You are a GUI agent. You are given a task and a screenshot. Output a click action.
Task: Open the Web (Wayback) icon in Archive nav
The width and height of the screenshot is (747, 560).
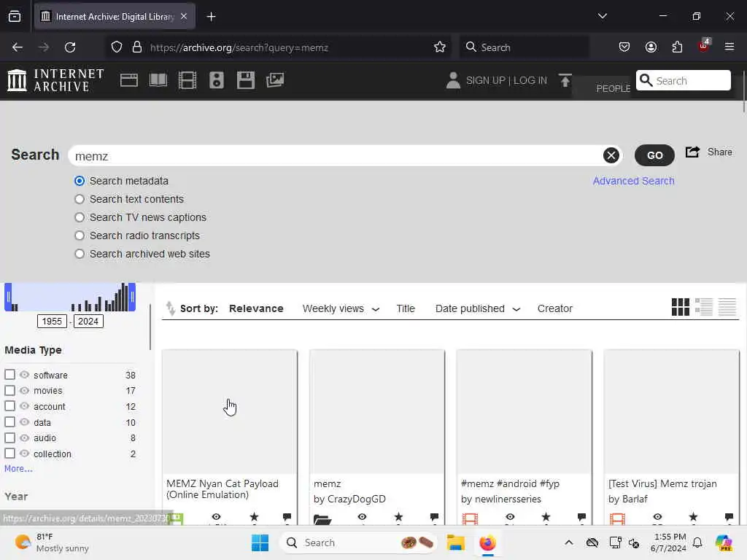(128, 80)
